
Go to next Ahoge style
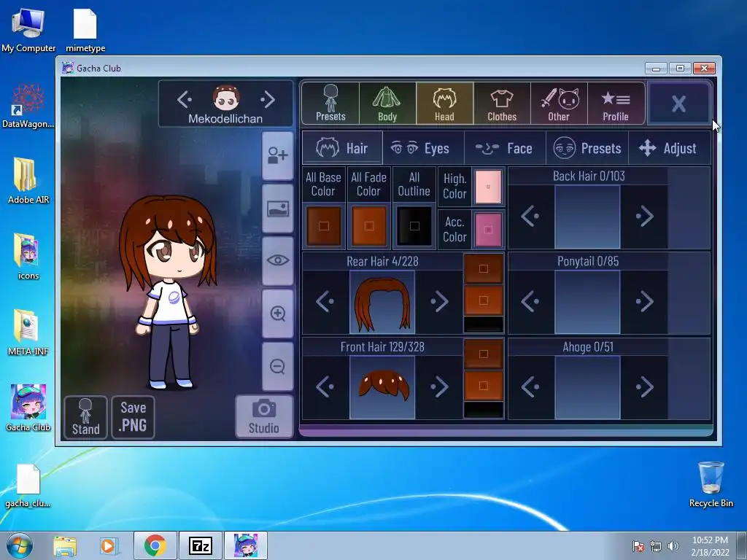coord(644,386)
